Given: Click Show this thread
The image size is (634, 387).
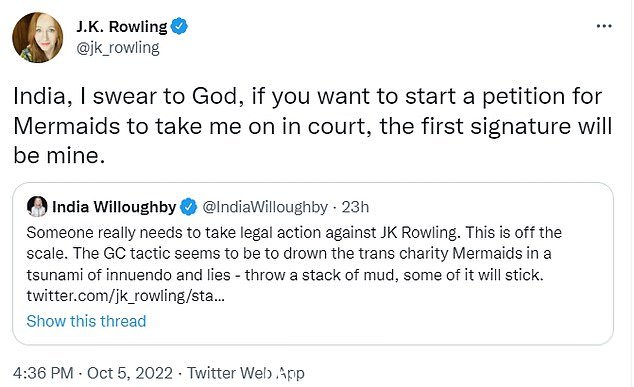Looking at the screenshot, I should [86, 321].
